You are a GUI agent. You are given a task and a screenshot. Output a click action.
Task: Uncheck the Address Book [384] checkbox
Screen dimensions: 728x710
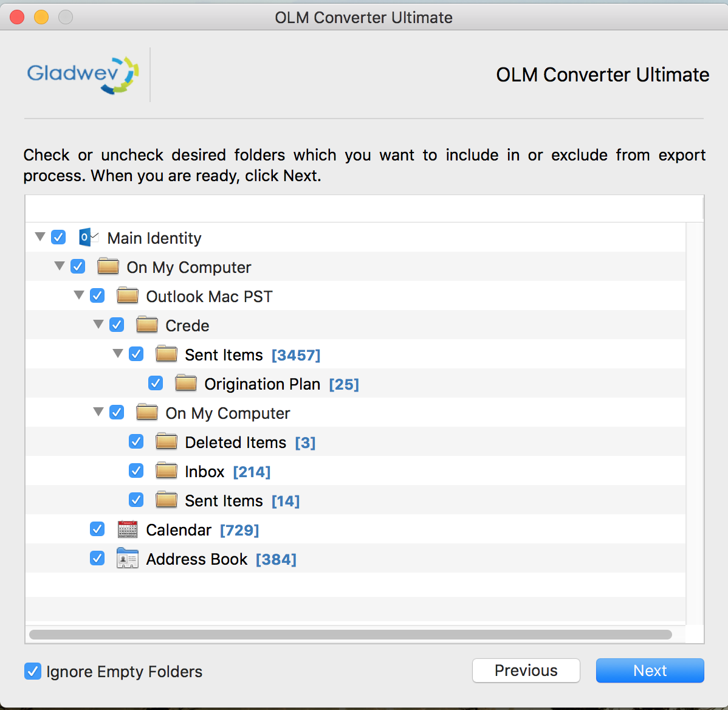[97, 558]
